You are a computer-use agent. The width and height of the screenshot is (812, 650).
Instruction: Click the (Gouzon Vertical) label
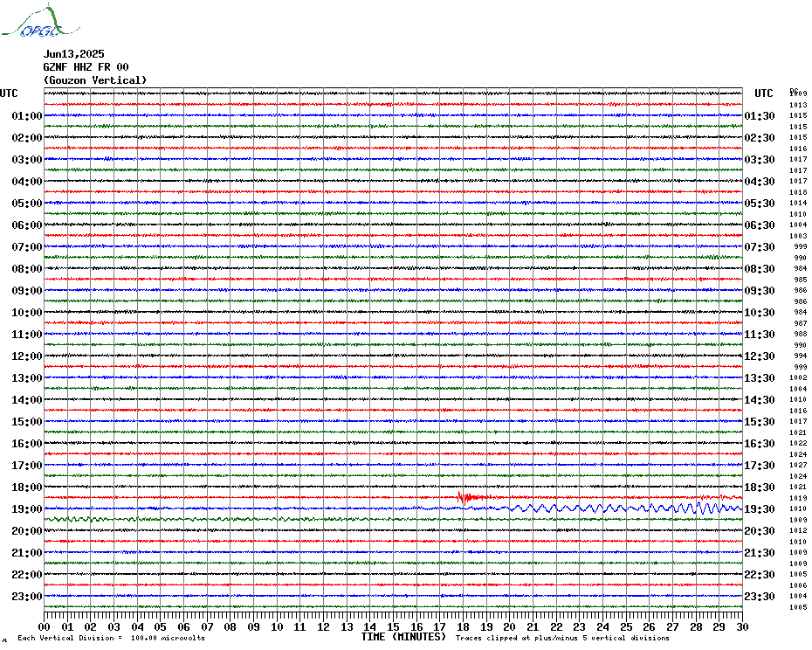95,80
